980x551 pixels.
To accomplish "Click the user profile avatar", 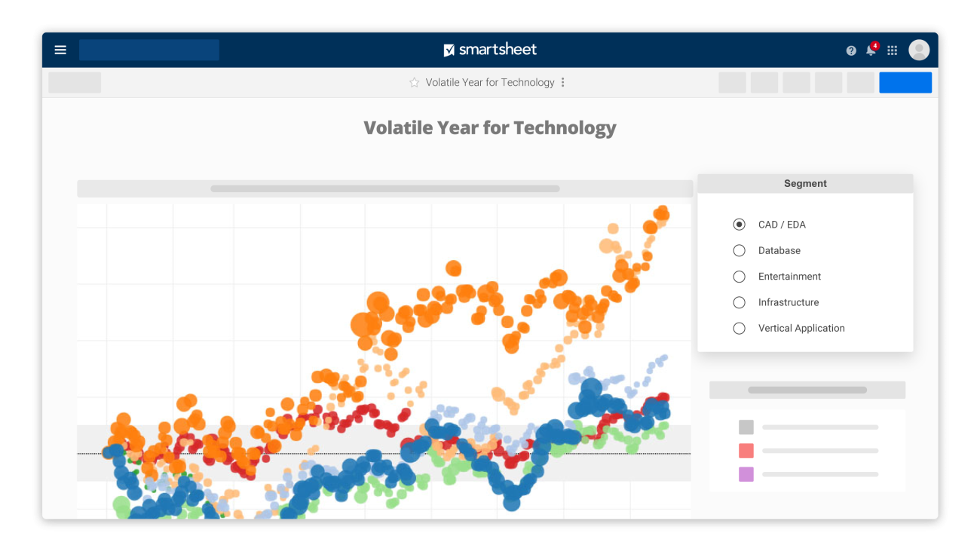I will (x=919, y=50).
